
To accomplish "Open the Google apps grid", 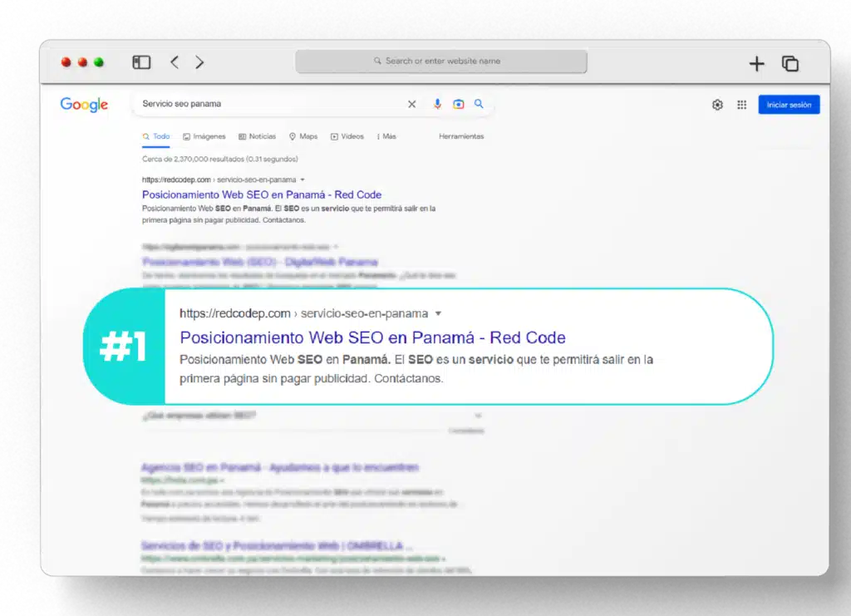I will 742,105.
